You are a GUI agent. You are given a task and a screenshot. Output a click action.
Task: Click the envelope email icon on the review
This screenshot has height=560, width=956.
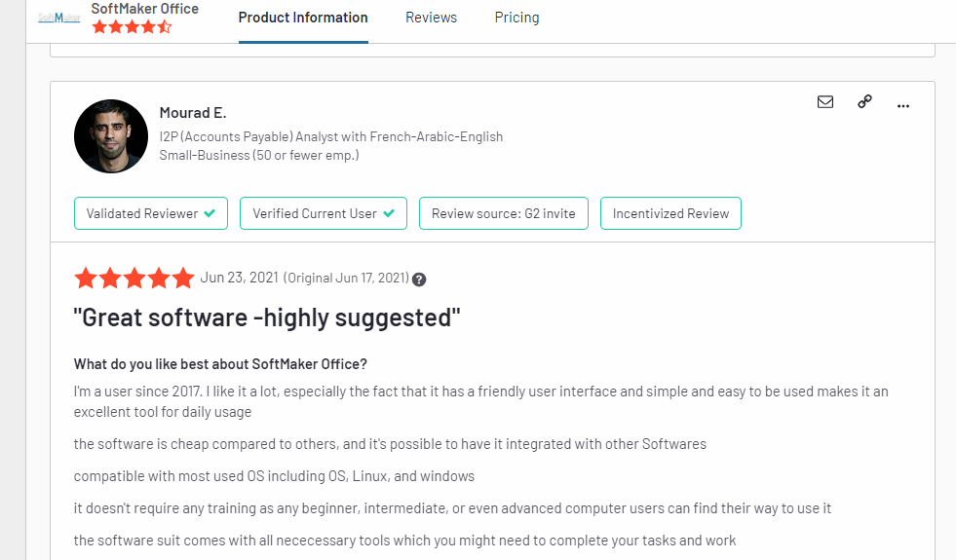click(825, 101)
